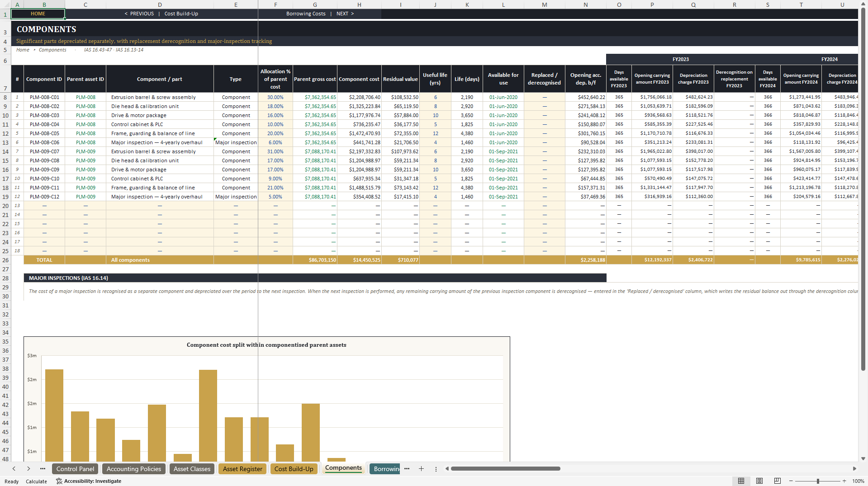Open the Borrowing sheet tab

[x=386, y=469]
